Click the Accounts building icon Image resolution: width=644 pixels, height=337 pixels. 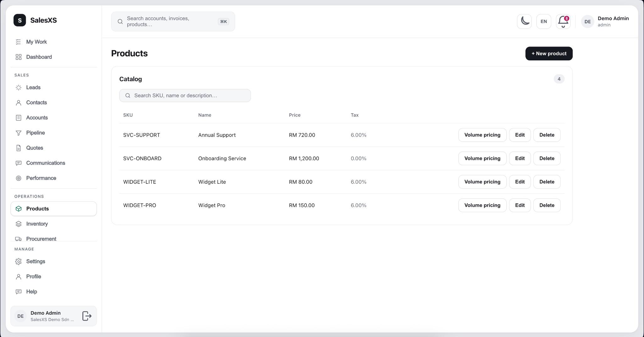coord(19,118)
